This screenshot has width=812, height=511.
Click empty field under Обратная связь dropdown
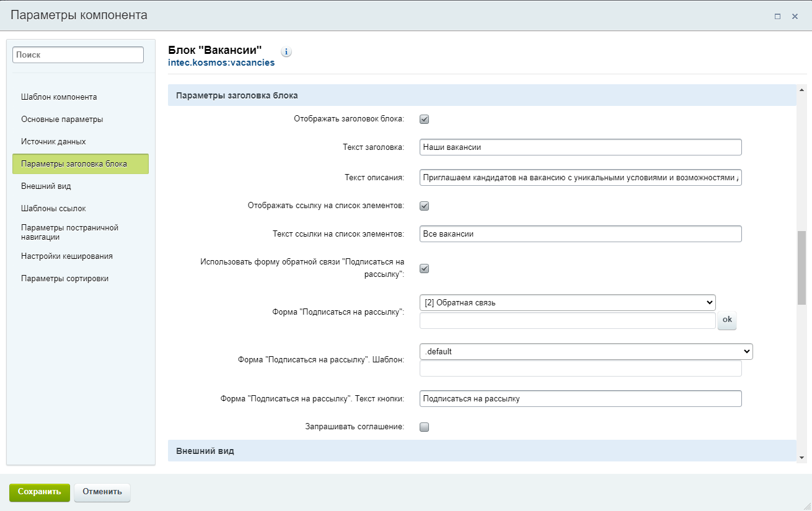[568, 320]
